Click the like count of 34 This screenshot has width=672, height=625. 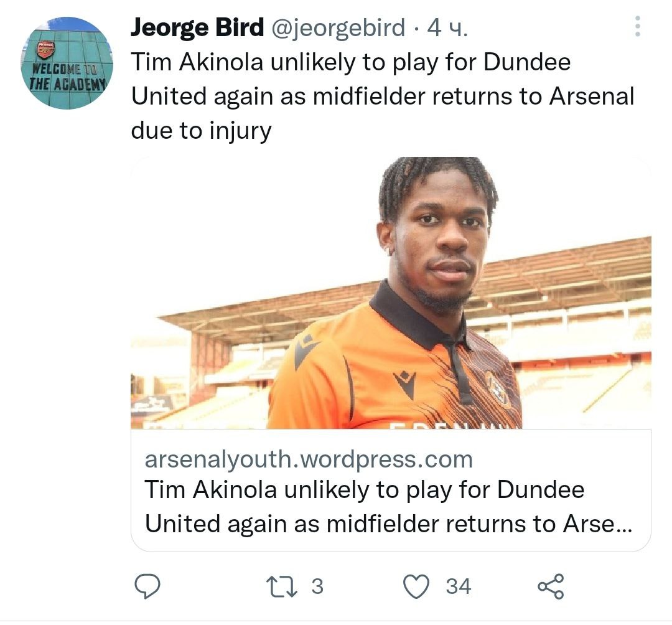pyautogui.click(x=459, y=586)
